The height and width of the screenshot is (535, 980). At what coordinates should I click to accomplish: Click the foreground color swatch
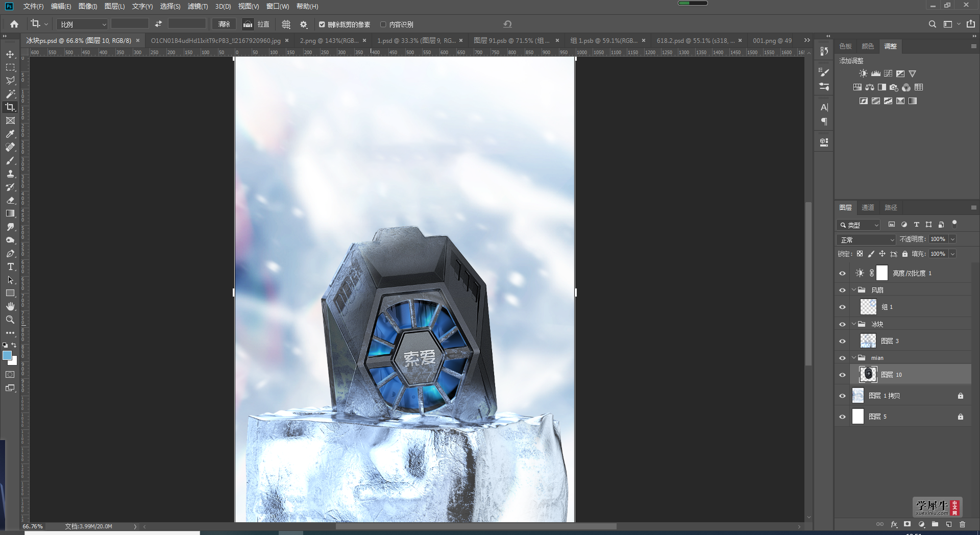[7, 355]
